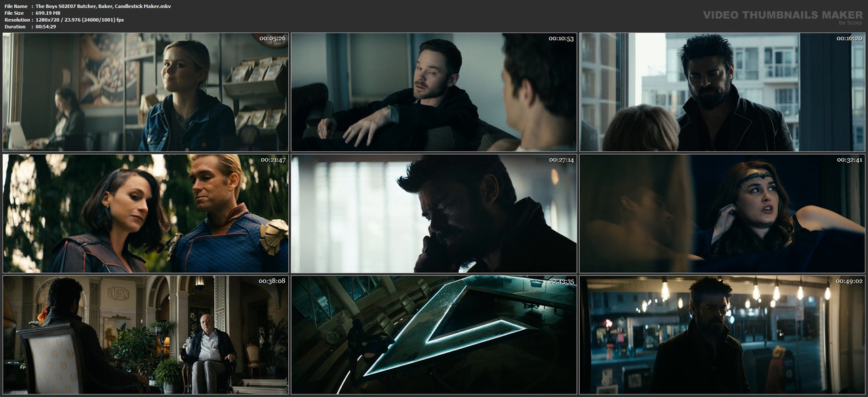Select the thumbnail stamped 00:05:26
Screen dimensions: 868x397
tap(146, 92)
